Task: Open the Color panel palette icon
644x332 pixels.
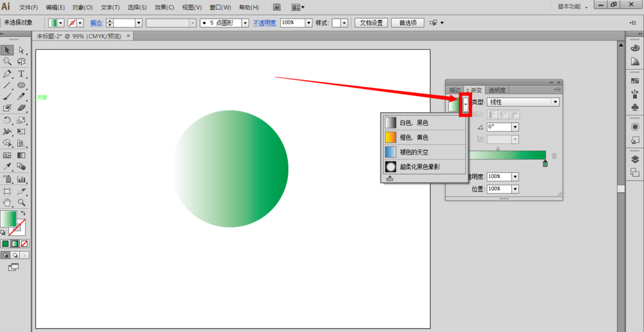Action: pyautogui.click(x=635, y=48)
